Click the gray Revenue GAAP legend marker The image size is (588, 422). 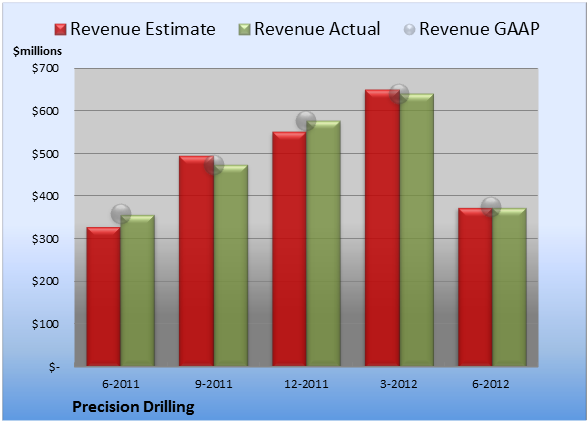pos(409,29)
